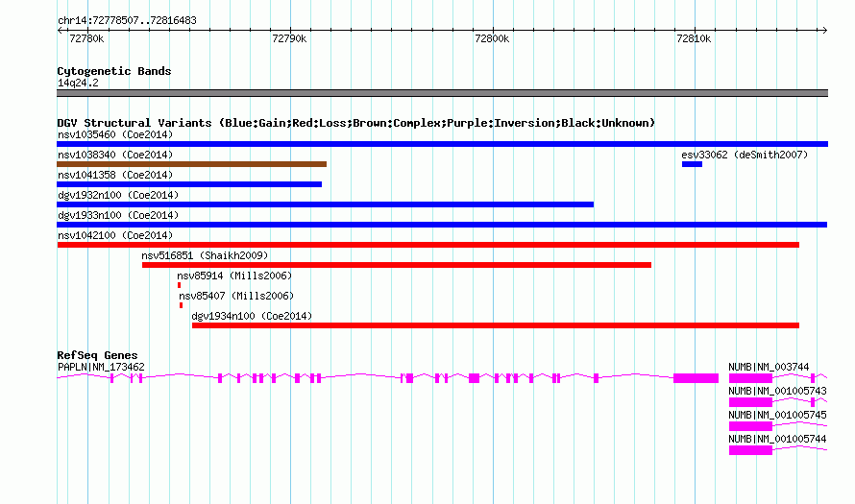855x504 pixels.
Task: Click the nsv1042100 (Coe2014) label
Action: [115, 235]
